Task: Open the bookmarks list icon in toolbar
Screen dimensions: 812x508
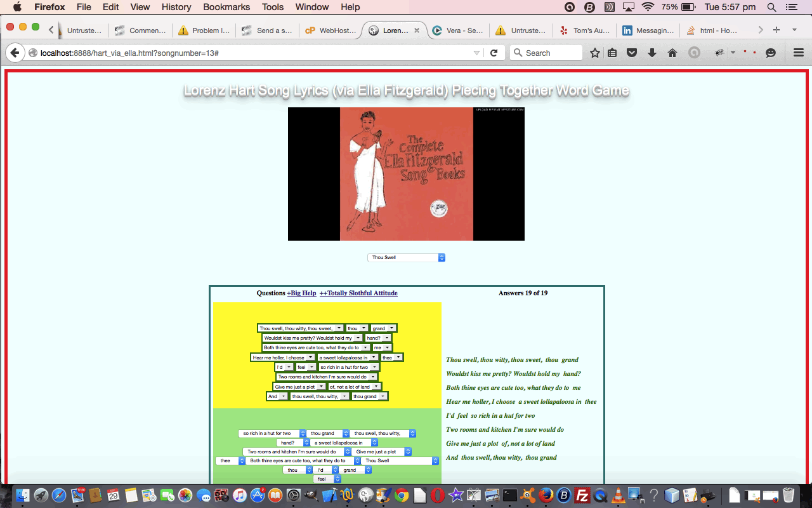Action: click(x=612, y=53)
